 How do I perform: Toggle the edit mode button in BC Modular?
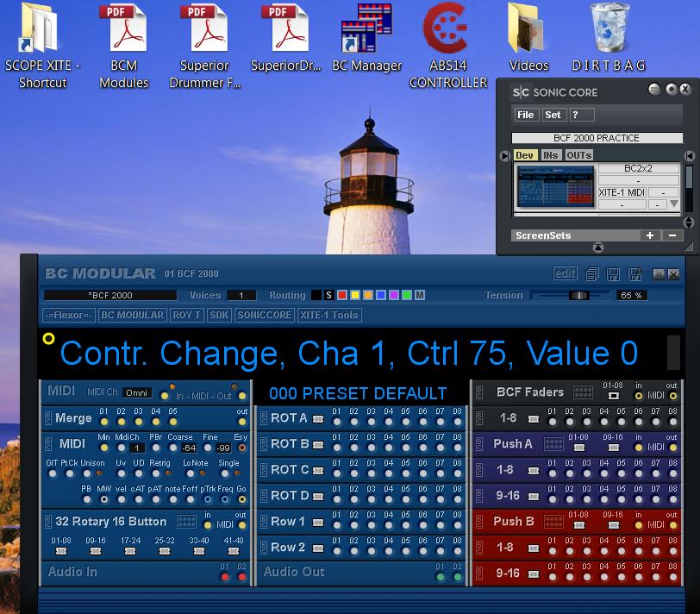point(565,274)
